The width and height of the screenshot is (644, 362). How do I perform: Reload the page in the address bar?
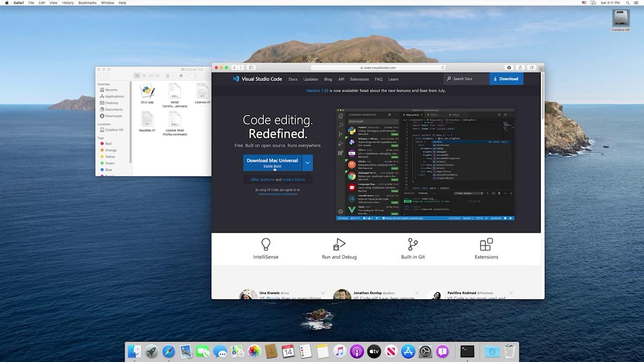pos(443,67)
